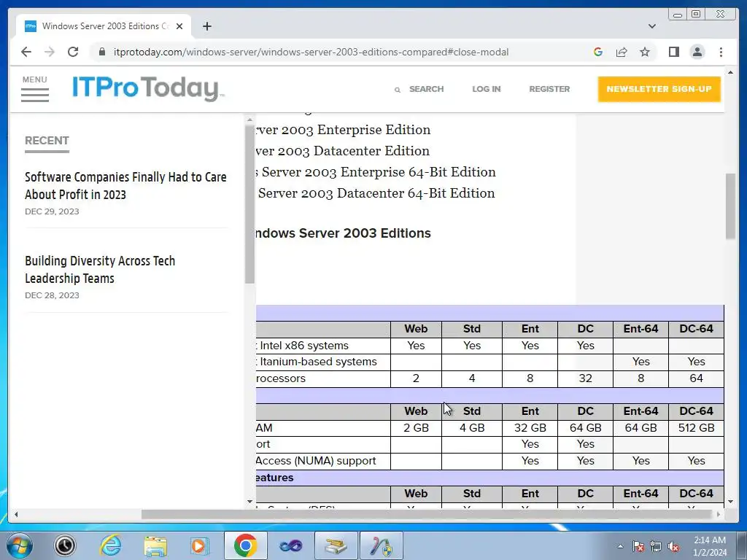Toggle Chrome side panel

[673, 52]
